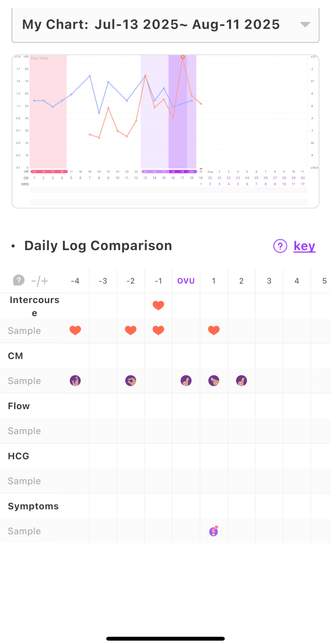331x644 pixels.
Task: Click the intercourse heart on day -1
Action: point(158,305)
